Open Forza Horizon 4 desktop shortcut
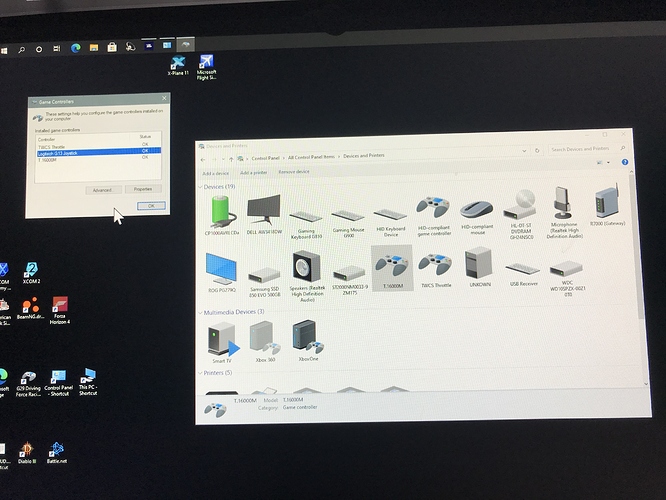Screen dimensions: 666x500 click(x=60, y=311)
